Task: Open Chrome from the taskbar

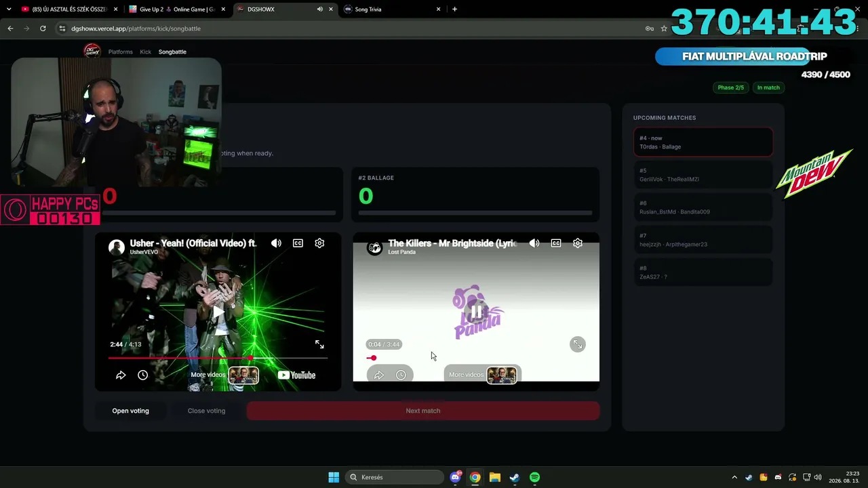Action: point(475,477)
